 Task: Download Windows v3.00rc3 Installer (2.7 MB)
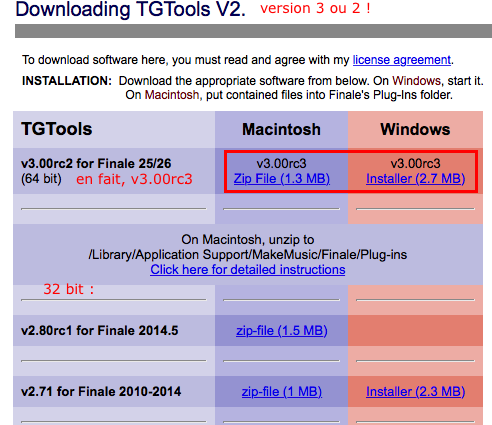[415, 179]
